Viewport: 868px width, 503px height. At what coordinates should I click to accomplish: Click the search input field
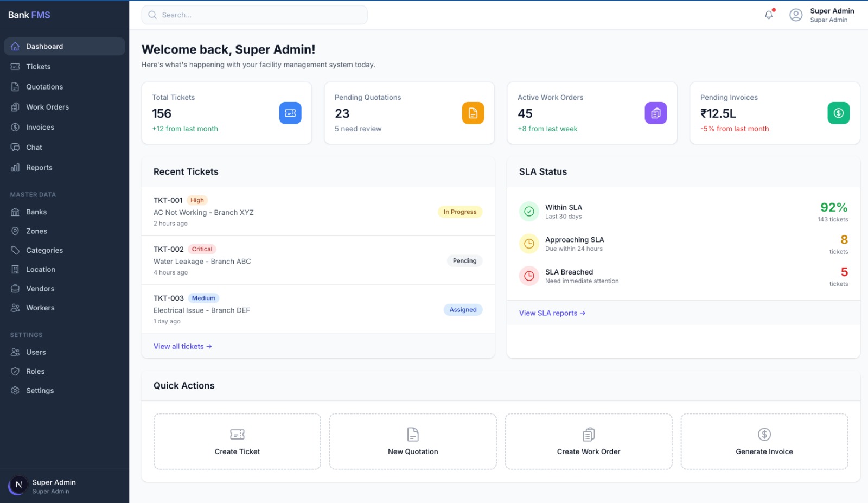click(x=254, y=15)
